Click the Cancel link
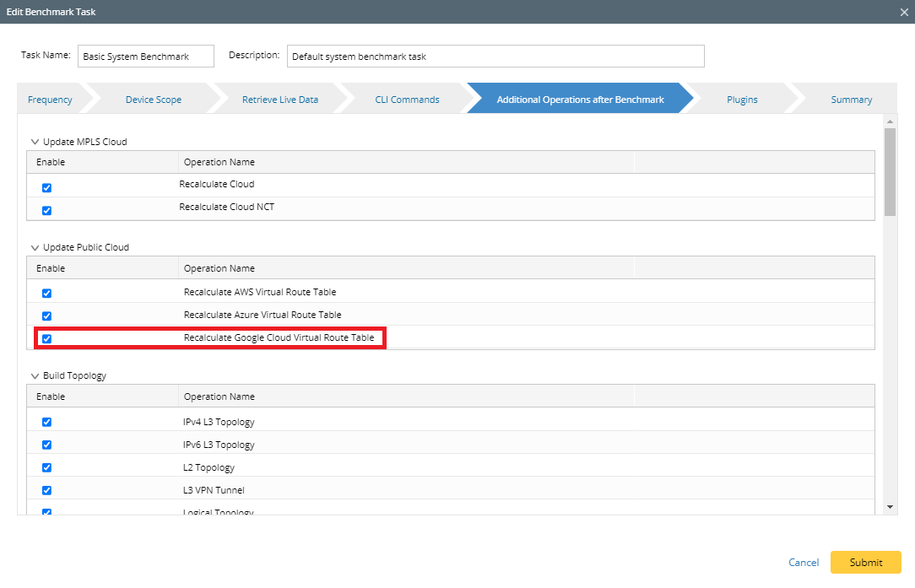This screenshot has height=588, width=915. [x=804, y=563]
